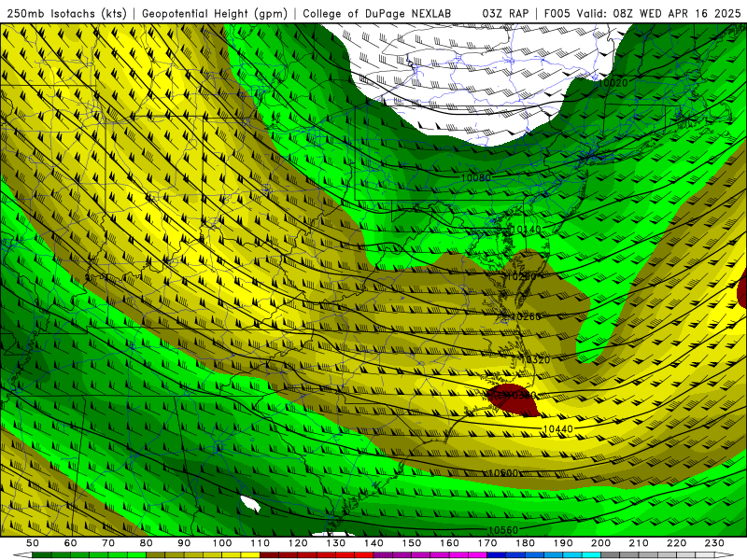This screenshot has height=560, width=747.
Task: Click the 70 legend value
Action: point(108,543)
